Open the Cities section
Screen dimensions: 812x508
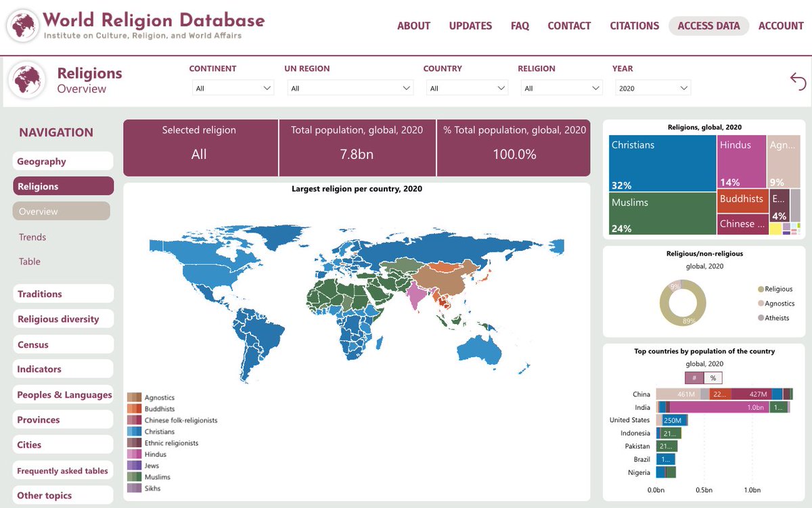[x=63, y=444]
